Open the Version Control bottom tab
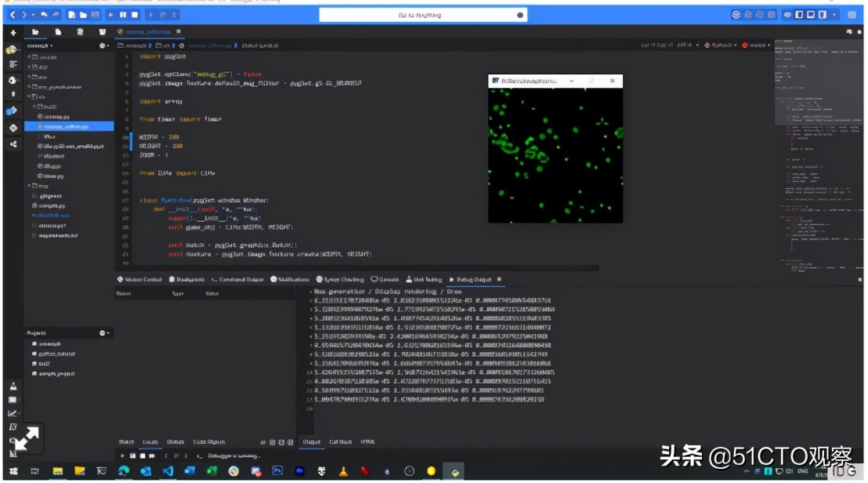 (139, 279)
